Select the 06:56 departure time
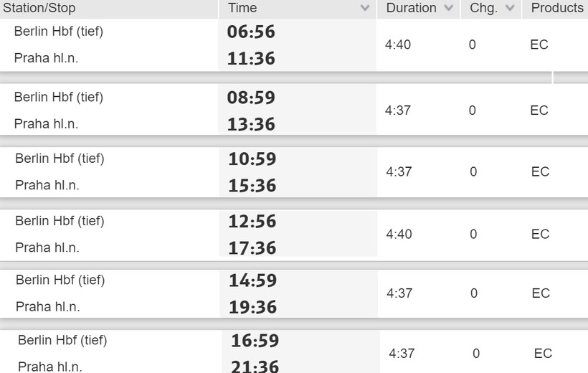Screen dimensions: 588x373 251,32
